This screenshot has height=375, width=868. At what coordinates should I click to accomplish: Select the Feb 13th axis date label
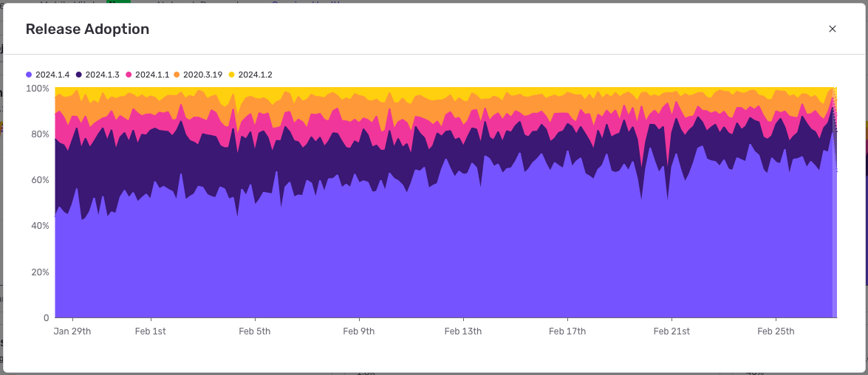click(463, 331)
